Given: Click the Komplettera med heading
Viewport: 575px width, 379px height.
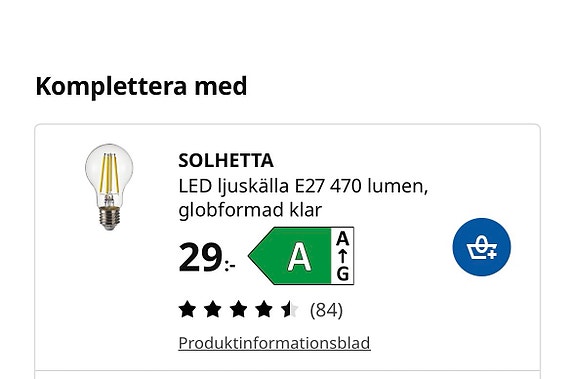Looking at the screenshot, I should (x=141, y=87).
